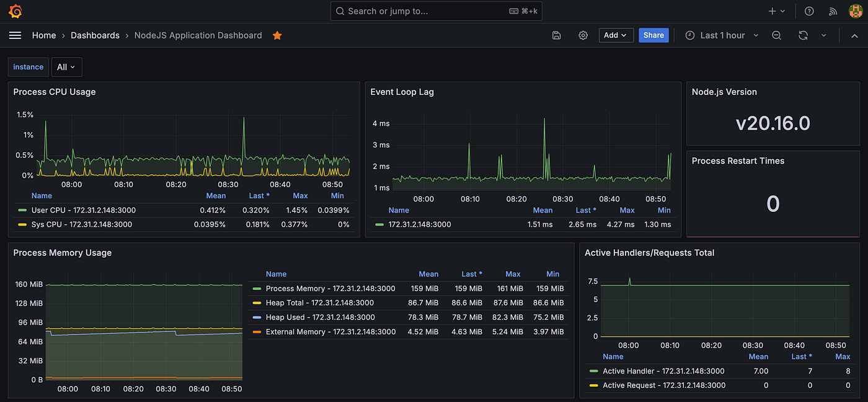Zoom out the time range
The image size is (868, 402).
coord(776,35)
